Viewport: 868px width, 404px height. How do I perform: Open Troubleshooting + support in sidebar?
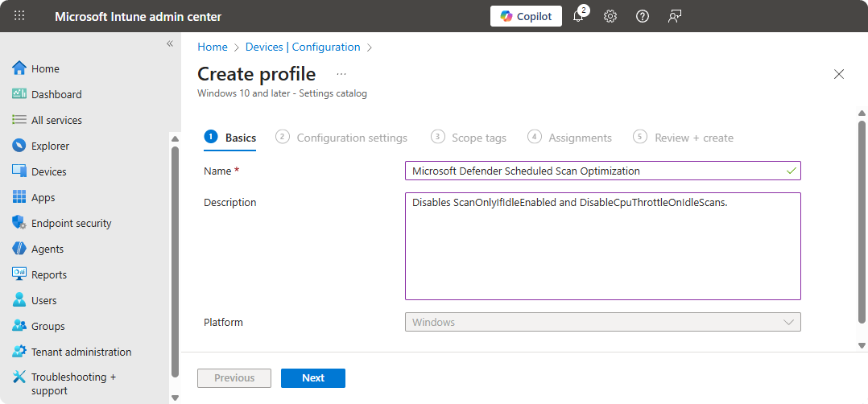(73, 384)
